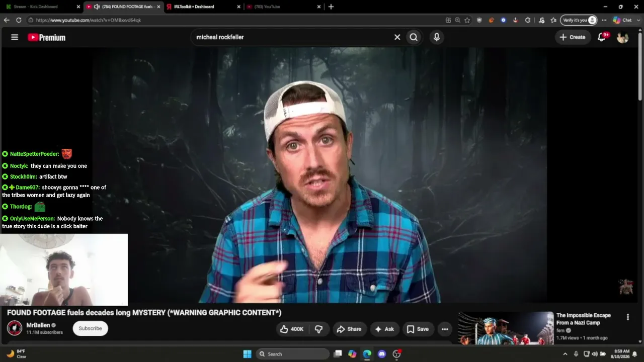Open browser settings and more menu
644x362 pixels.
coord(604,20)
